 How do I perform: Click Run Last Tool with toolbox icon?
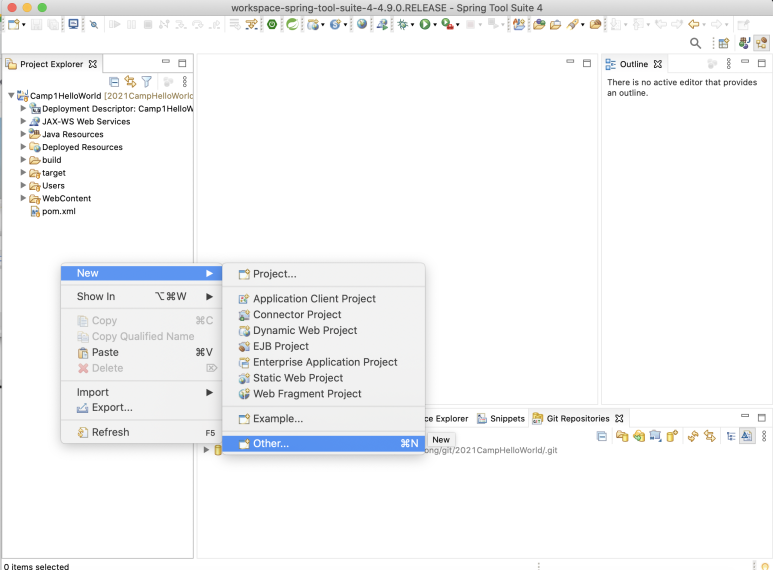click(447, 24)
